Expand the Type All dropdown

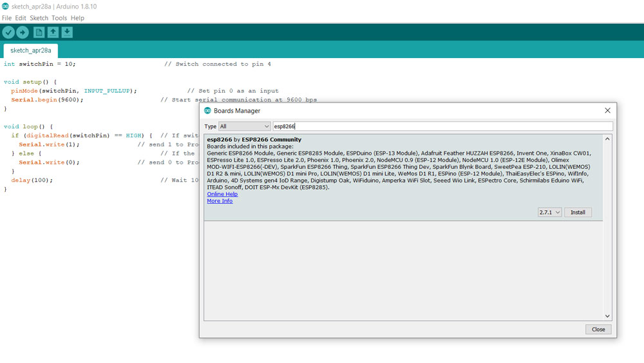click(x=244, y=126)
